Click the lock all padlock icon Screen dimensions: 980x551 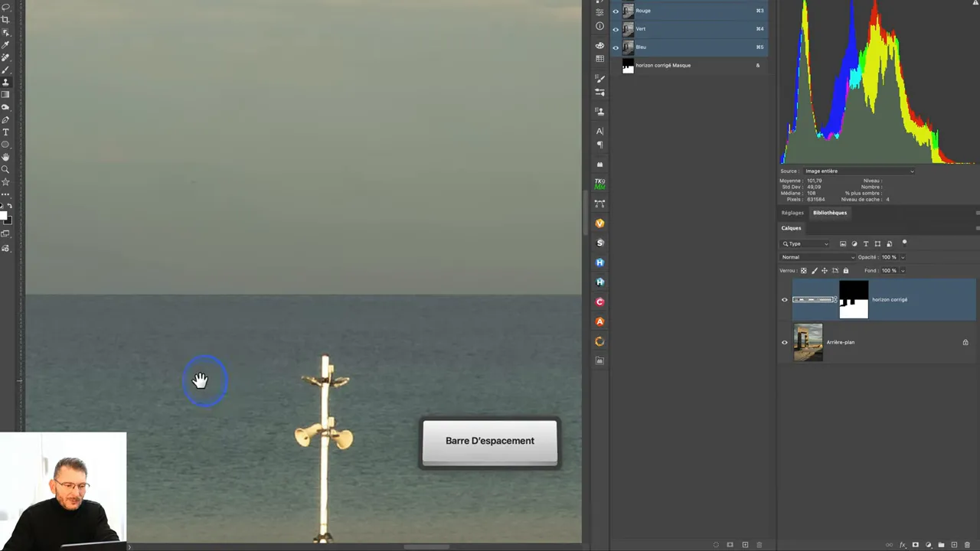click(845, 270)
